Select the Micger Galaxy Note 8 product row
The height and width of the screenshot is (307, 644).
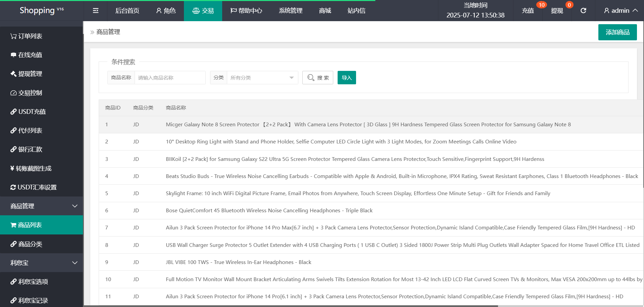click(371, 125)
